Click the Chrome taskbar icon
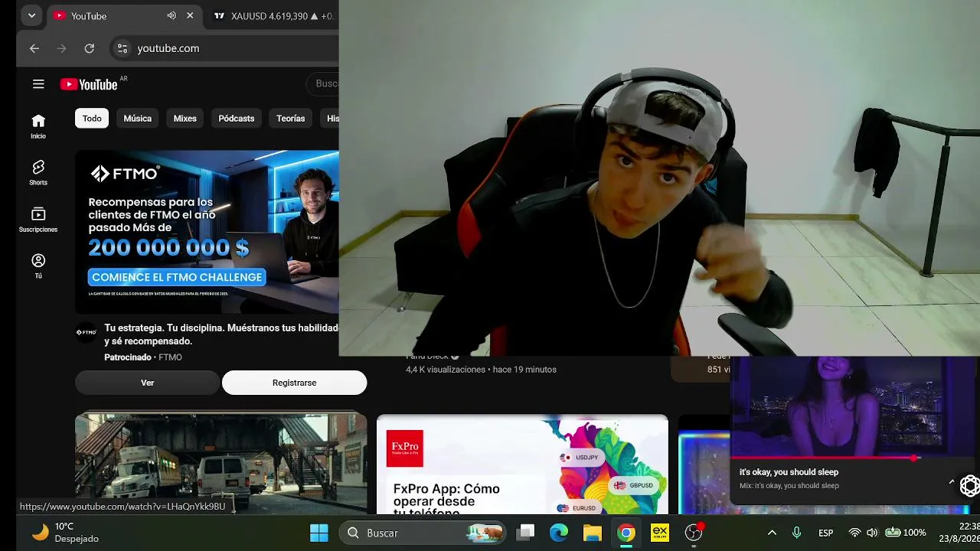The image size is (980, 551). tap(626, 533)
